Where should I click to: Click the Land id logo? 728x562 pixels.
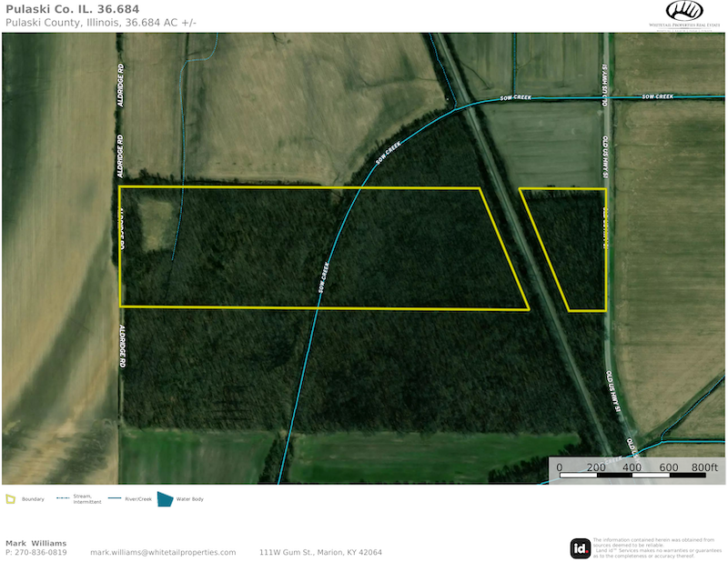tap(580, 548)
